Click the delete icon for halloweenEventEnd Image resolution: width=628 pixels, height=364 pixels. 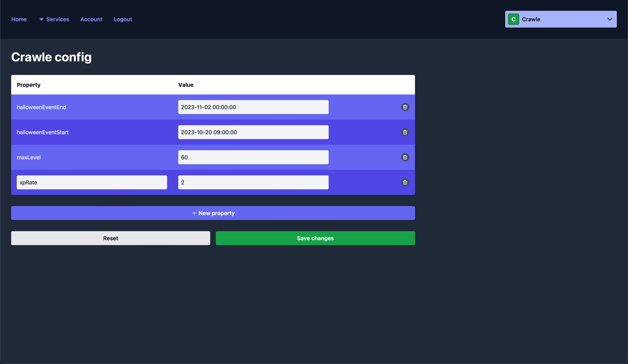(404, 107)
